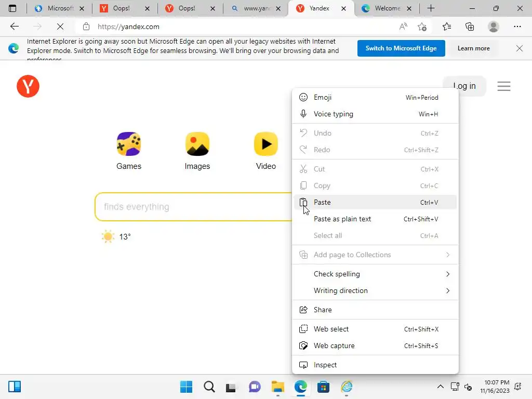Viewport: 532px width, 399px height.
Task: Click the sunny weather icon
Action: click(108, 236)
